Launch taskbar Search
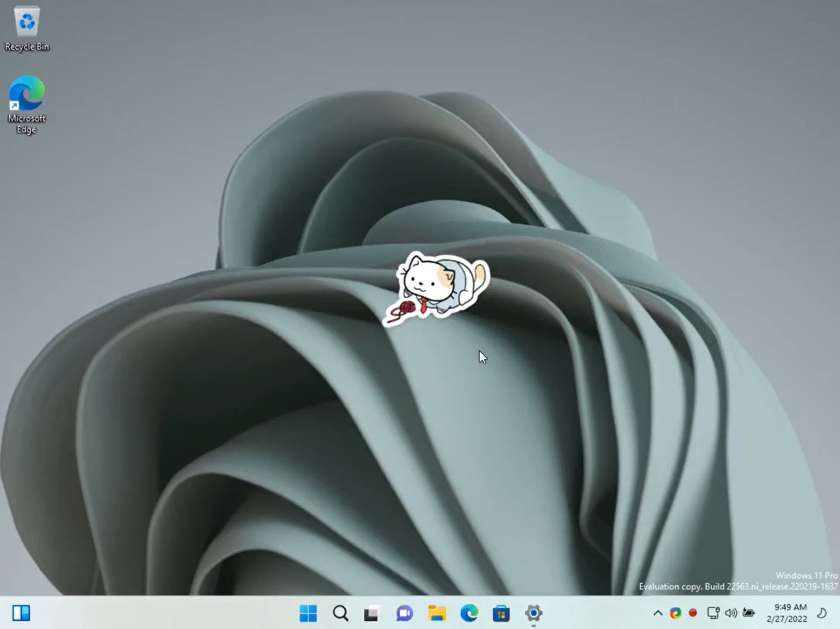 [x=340, y=613]
